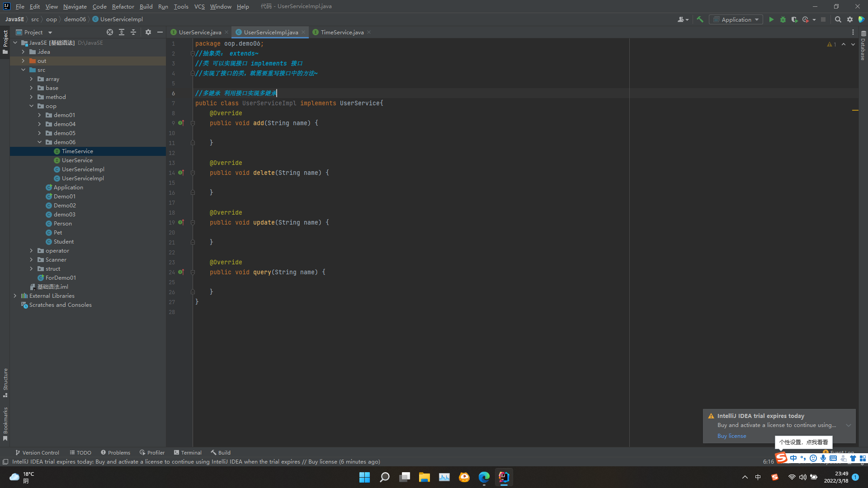This screenshot has height=488, width=868.
Task: Click Search Everywhere magnifier icon
Action: [838, 19]
